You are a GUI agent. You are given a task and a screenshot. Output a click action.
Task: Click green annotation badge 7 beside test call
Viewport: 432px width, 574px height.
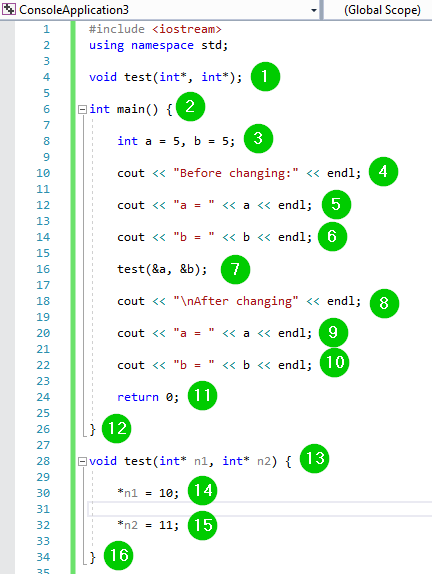click(235, 269)
